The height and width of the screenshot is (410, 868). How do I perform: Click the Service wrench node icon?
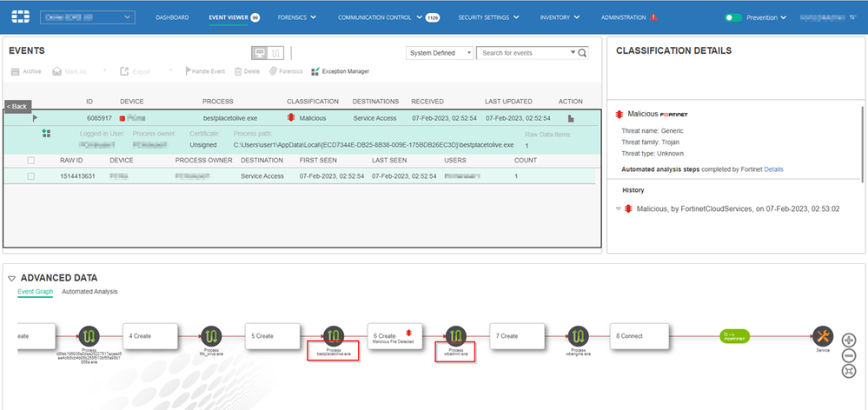tap(821, 336)
